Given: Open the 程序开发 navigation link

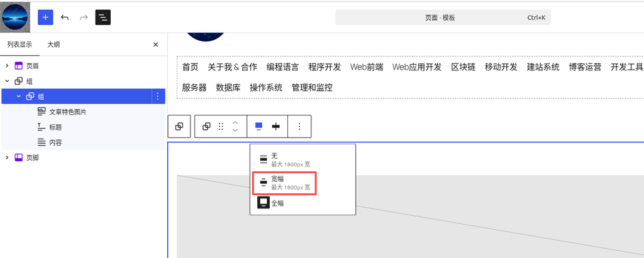Looking at the screenshot, I should coord(325,67).
